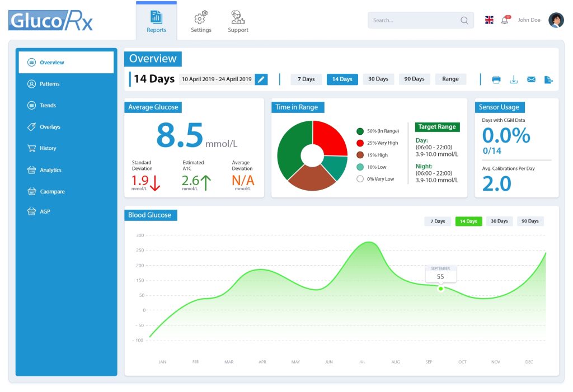The width and height of the screenshot is (573, 392).
Task: Click the N/A average deviation value
Action: click(243, 181)
